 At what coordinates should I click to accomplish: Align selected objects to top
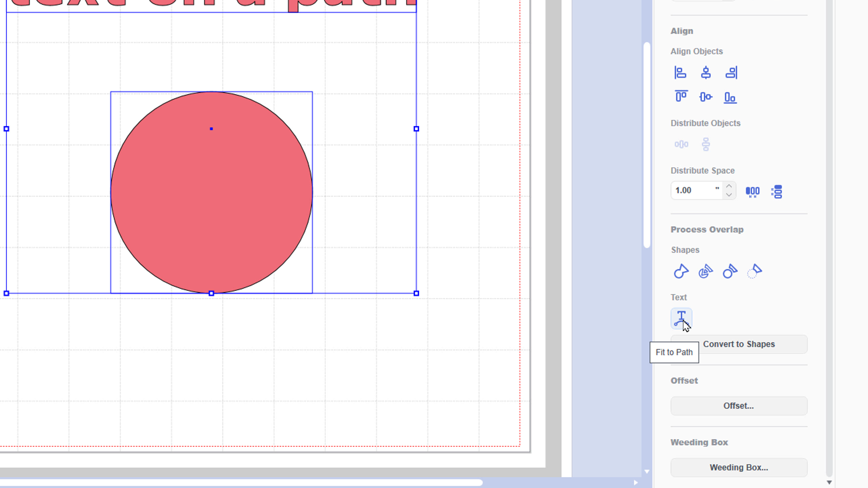click(681, 97)
